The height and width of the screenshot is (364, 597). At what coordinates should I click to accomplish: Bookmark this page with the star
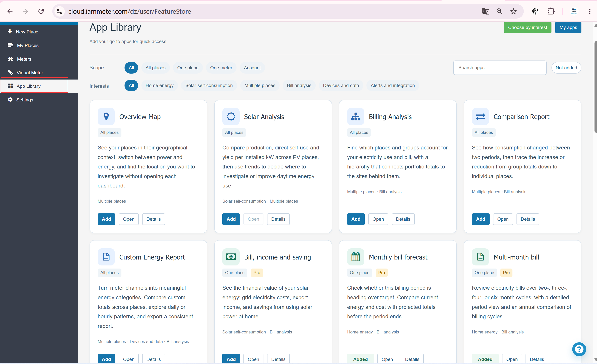click(513, 11)
